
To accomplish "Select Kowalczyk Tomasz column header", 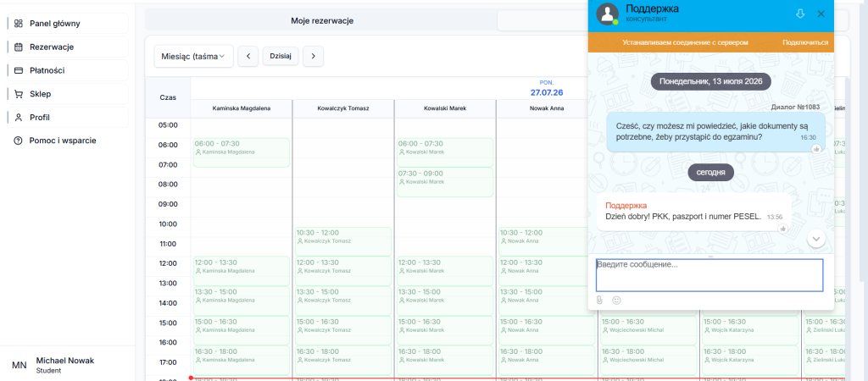I will (x=343, y=108).
